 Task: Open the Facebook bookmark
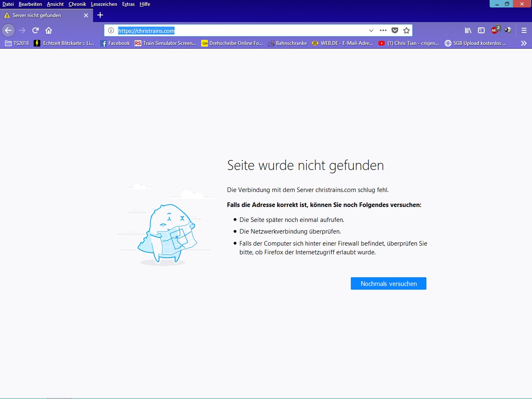[x=115, y=43]
